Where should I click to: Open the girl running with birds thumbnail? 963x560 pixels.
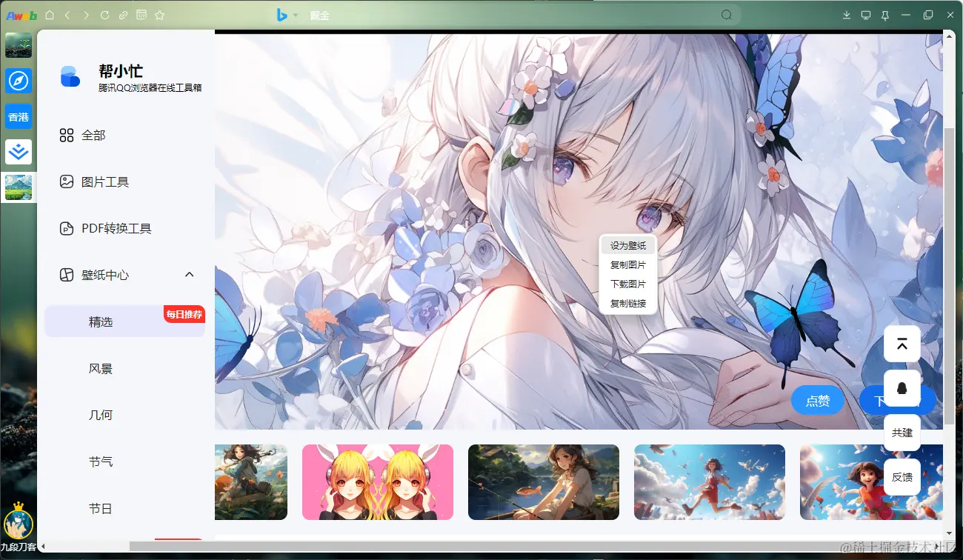(710, 482)
